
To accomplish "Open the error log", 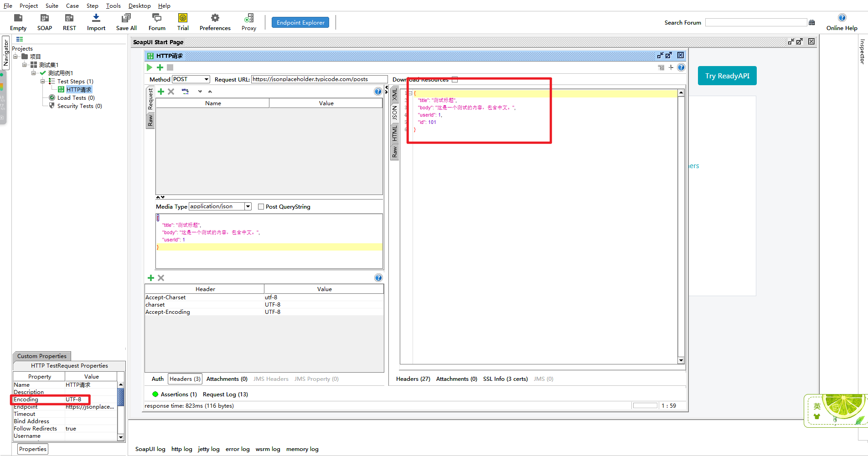I will coord(238,449).
